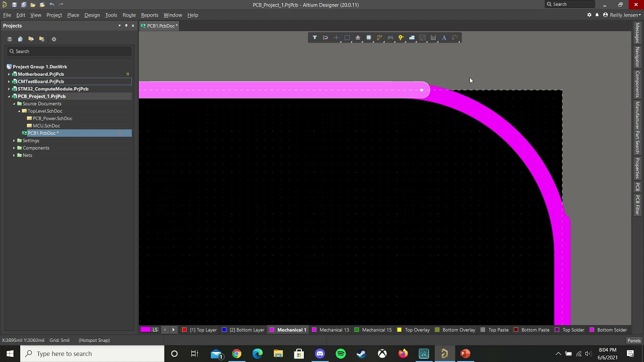The width and height of the screenshot is (644, 362).
Task: Collapse the TopLevel.SchDoc node
Action: 19,111
